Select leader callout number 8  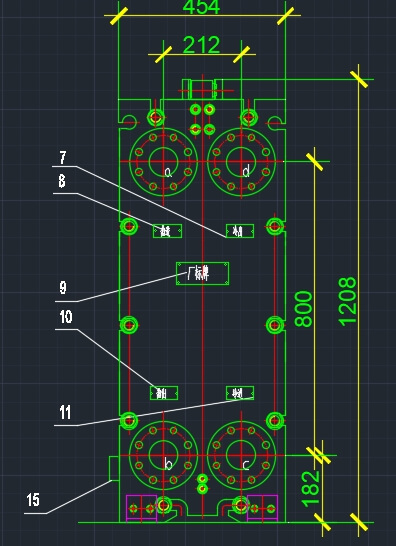click(62, 181)
